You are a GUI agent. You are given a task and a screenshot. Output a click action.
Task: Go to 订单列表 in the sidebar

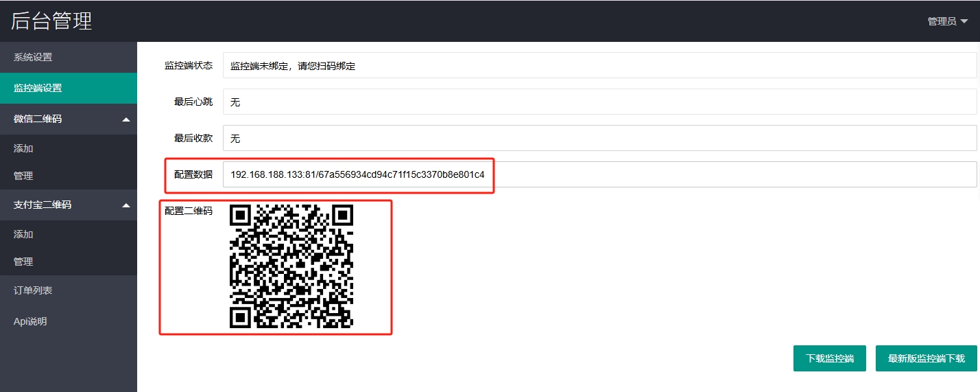tap(69, 290)
